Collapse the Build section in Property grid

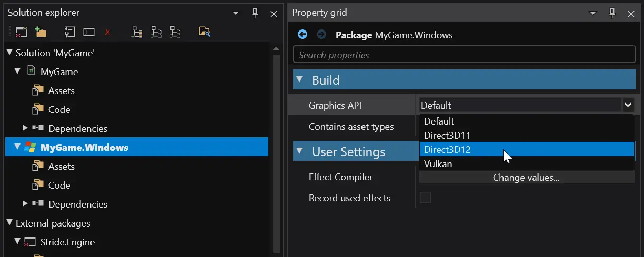(x=299, y=80)
